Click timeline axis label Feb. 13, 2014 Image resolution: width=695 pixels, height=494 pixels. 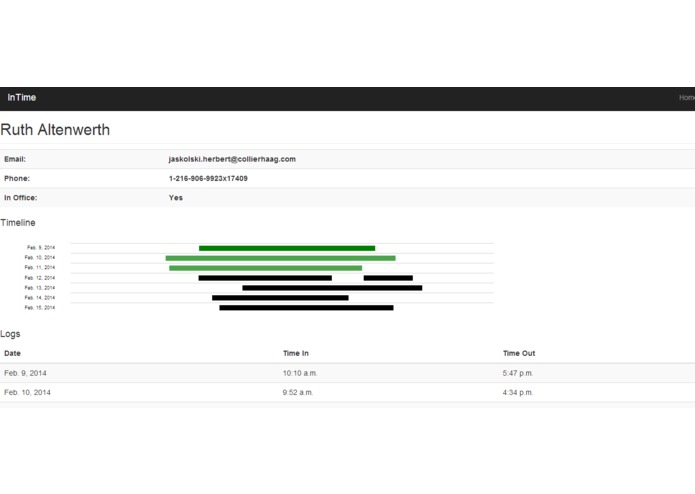40,288
